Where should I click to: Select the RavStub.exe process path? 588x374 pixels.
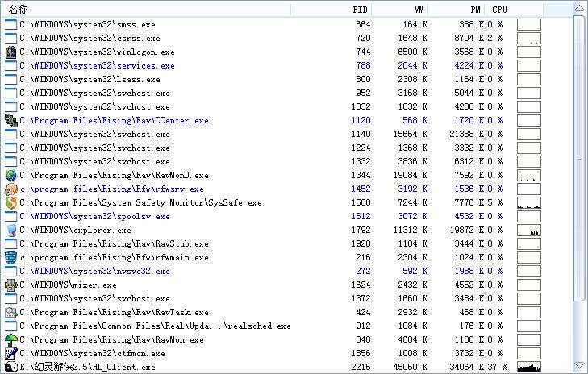[114, 243]
